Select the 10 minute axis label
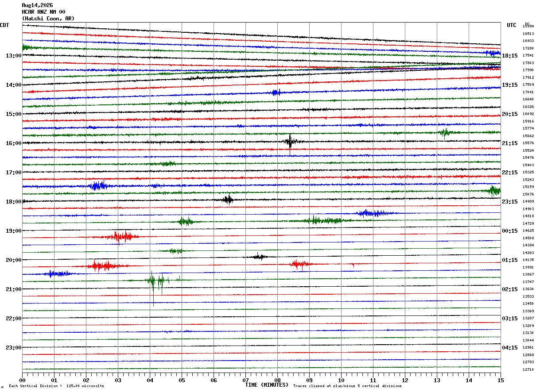This screenshot has height=392, width=536. pos(341,380)
